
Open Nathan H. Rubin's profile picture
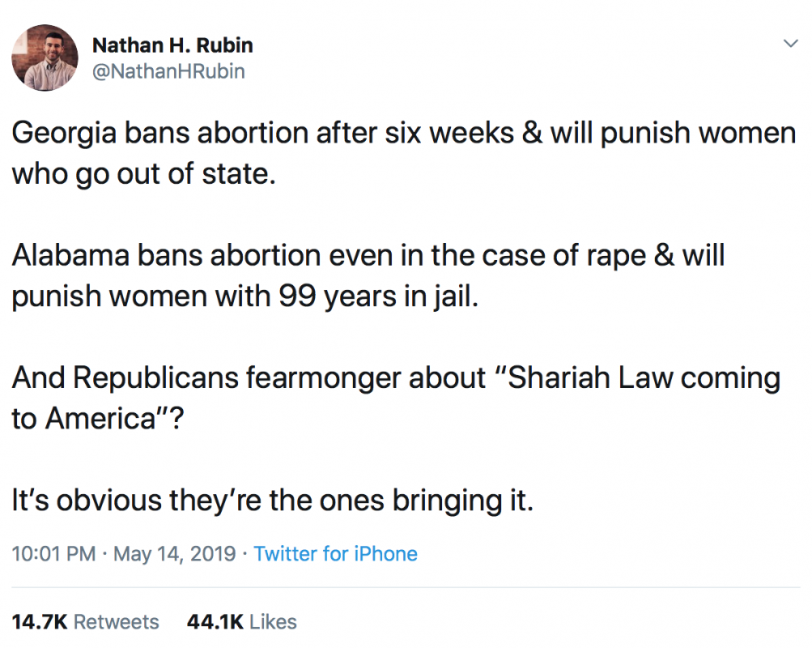(45, 58)
